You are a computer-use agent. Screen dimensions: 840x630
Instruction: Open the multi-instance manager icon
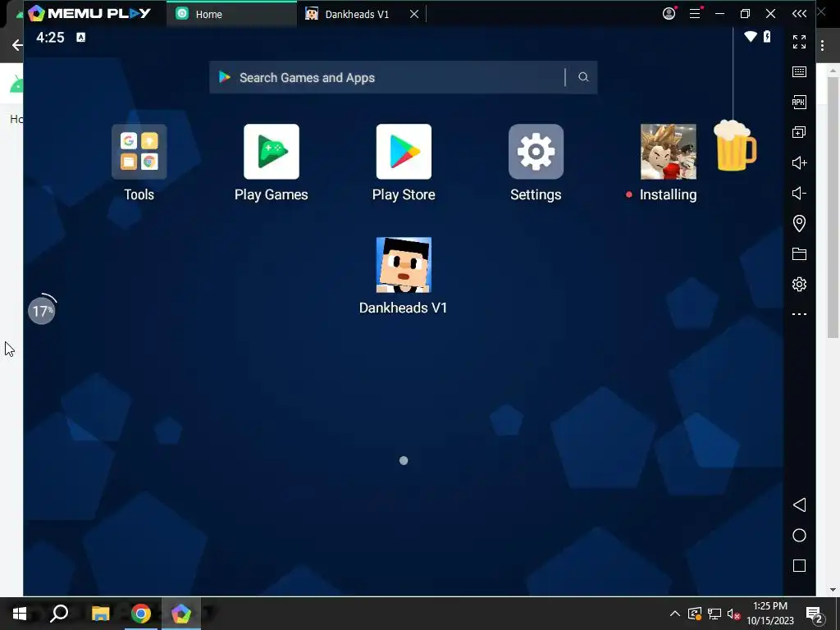[x=799, y=132]
